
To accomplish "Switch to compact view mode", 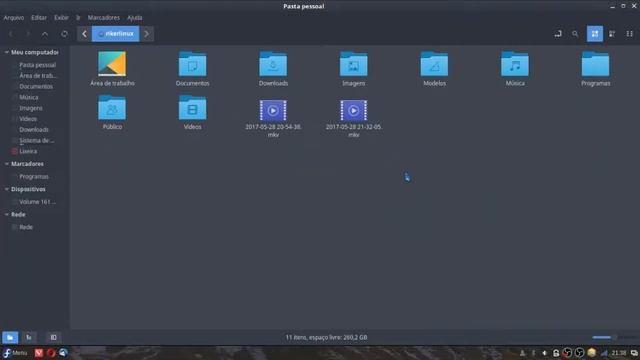I will point(629,34).
